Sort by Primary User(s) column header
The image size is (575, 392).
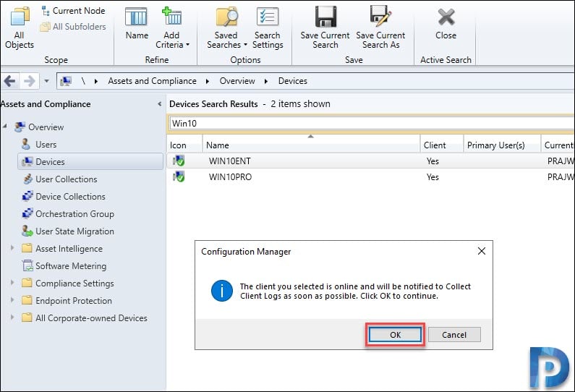tap(502, 145)
